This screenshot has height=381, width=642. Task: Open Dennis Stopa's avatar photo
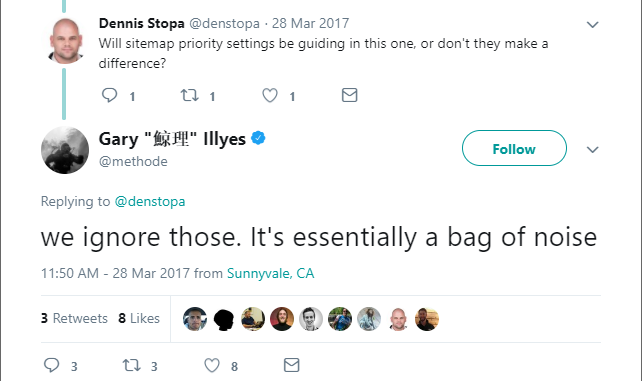tap(65, 40)
